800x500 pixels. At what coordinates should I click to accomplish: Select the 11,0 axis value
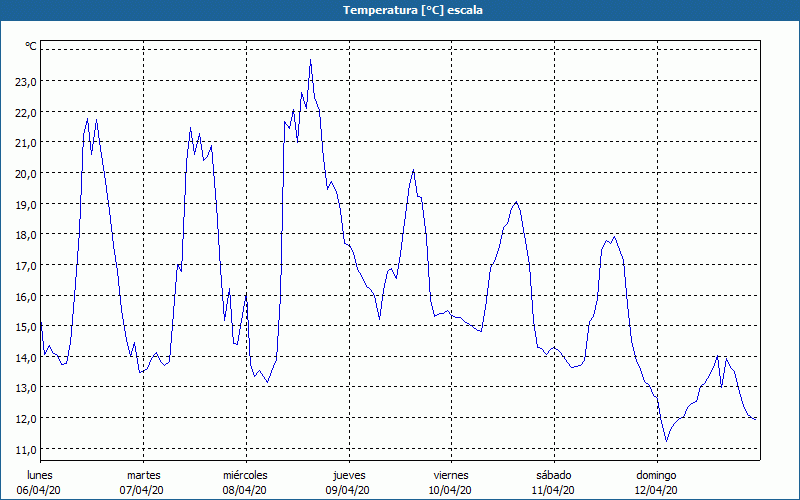pos(26,449)
